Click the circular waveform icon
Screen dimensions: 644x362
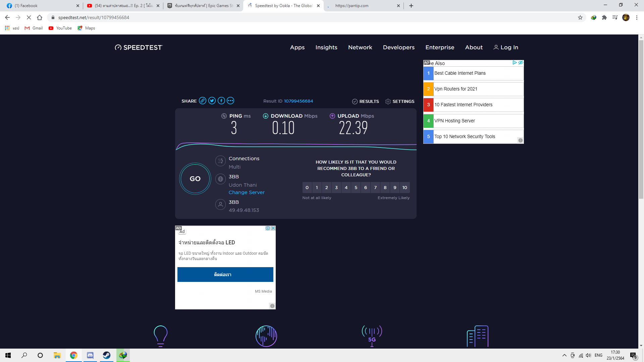click(266, 336)
